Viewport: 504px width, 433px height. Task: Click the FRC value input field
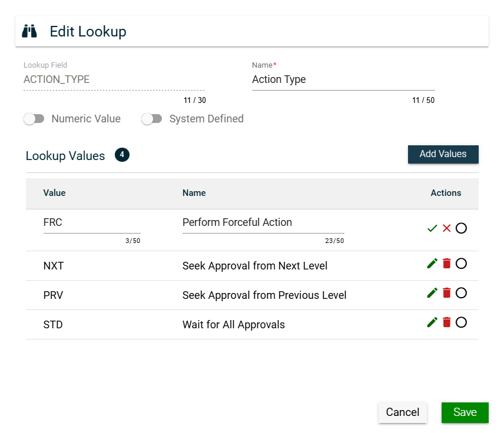(x=92, y=223)
